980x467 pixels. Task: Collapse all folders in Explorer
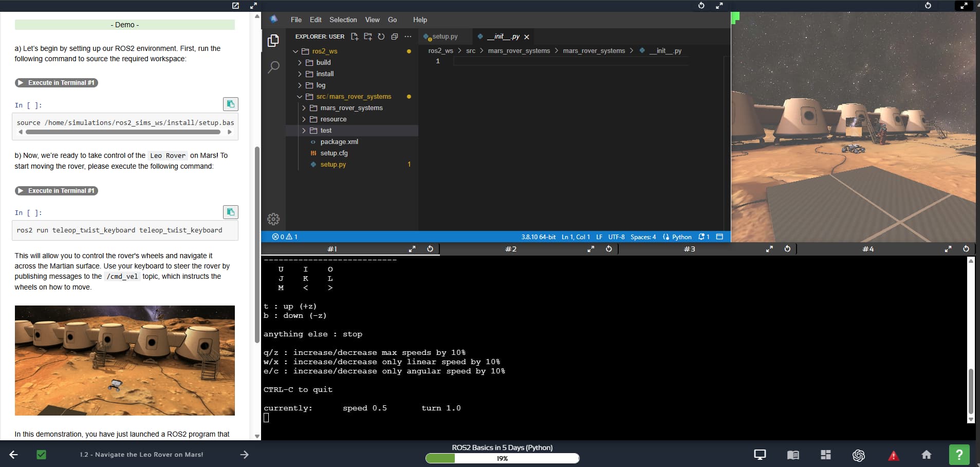[394, 37]
